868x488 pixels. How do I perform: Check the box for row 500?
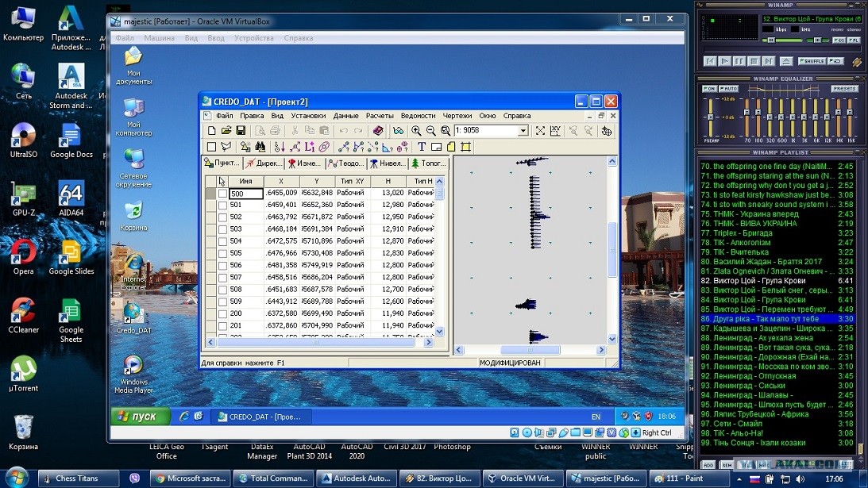[222, 194]
